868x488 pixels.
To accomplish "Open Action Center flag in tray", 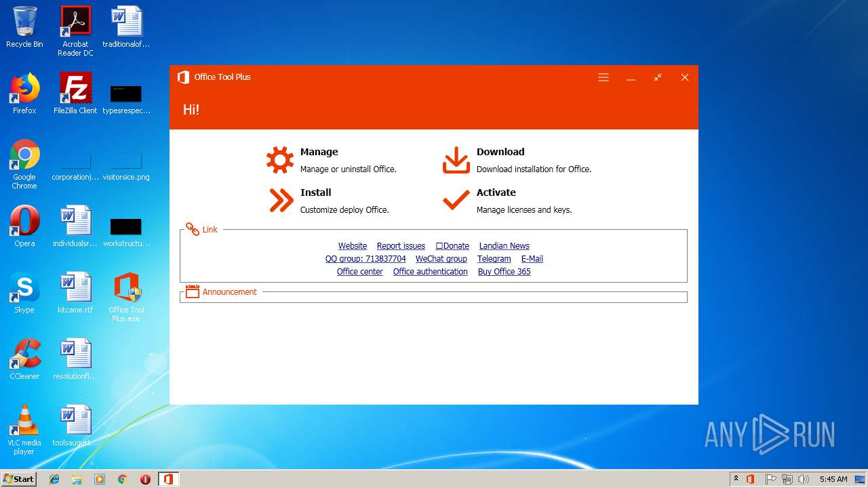I will tap(770, 479).
